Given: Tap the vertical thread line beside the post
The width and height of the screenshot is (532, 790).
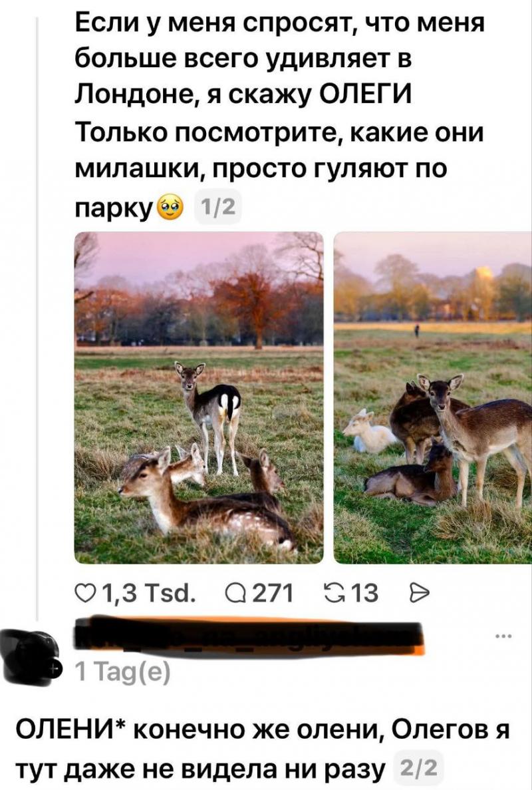Looking at the screenshot, I should tap(37, 317).
